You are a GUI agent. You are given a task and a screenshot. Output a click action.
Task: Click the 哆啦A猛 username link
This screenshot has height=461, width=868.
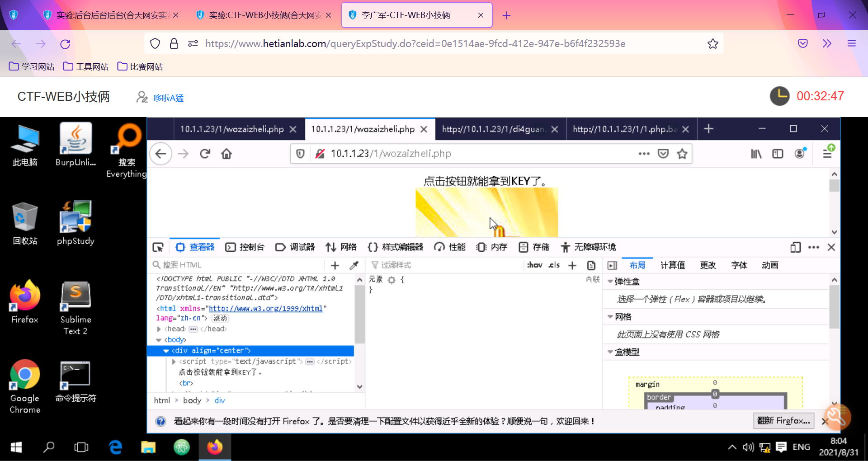point(169,98)
